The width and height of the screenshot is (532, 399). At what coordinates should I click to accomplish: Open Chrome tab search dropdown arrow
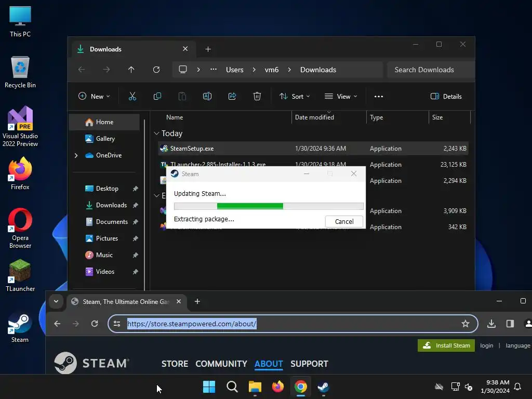click(x=56, y=301)
